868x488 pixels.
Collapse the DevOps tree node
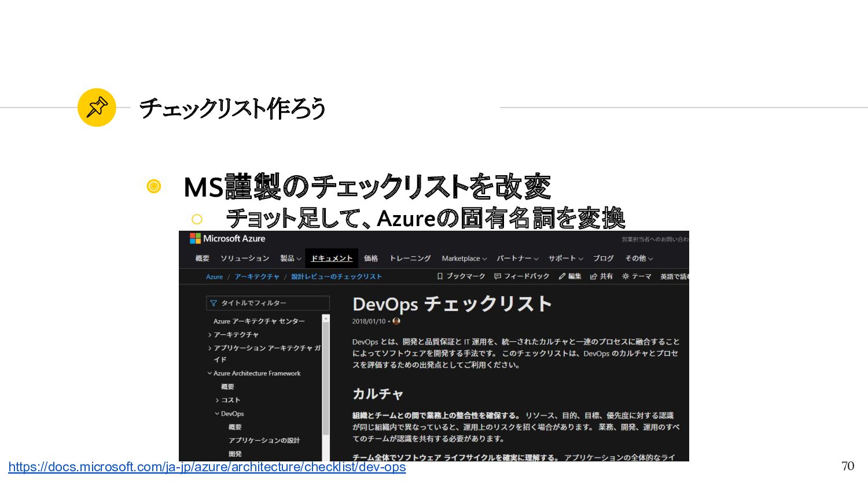217,414
